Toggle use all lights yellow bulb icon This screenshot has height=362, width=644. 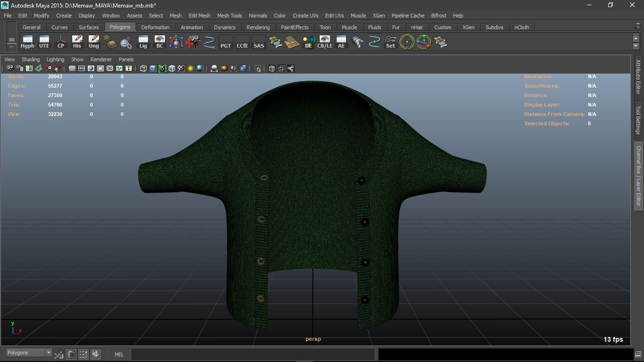pyautogui.click(x=190, y=68)
